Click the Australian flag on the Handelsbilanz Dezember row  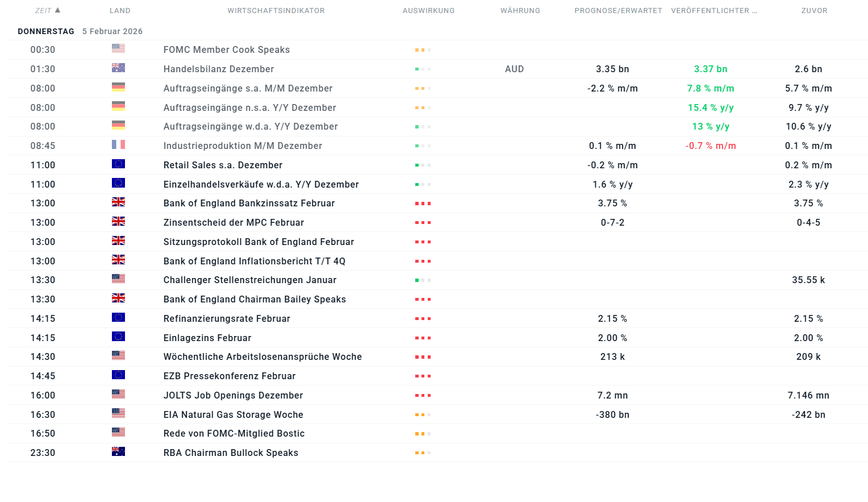tap(118, 68)
